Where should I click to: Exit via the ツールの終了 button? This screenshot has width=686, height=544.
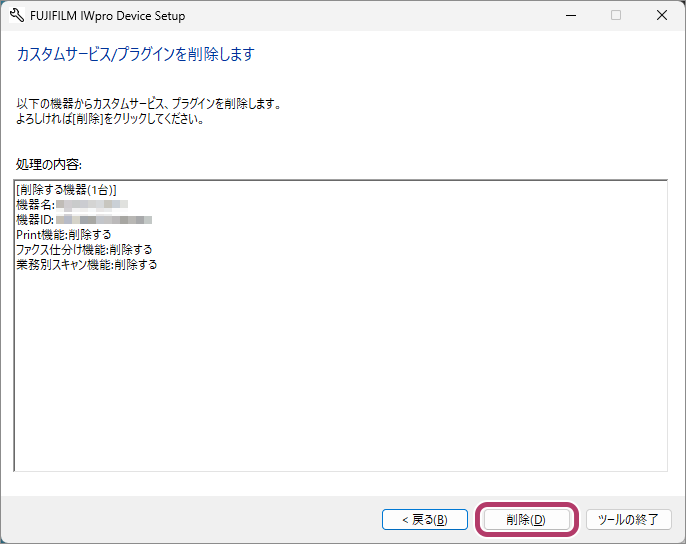(x=628, y=519)
